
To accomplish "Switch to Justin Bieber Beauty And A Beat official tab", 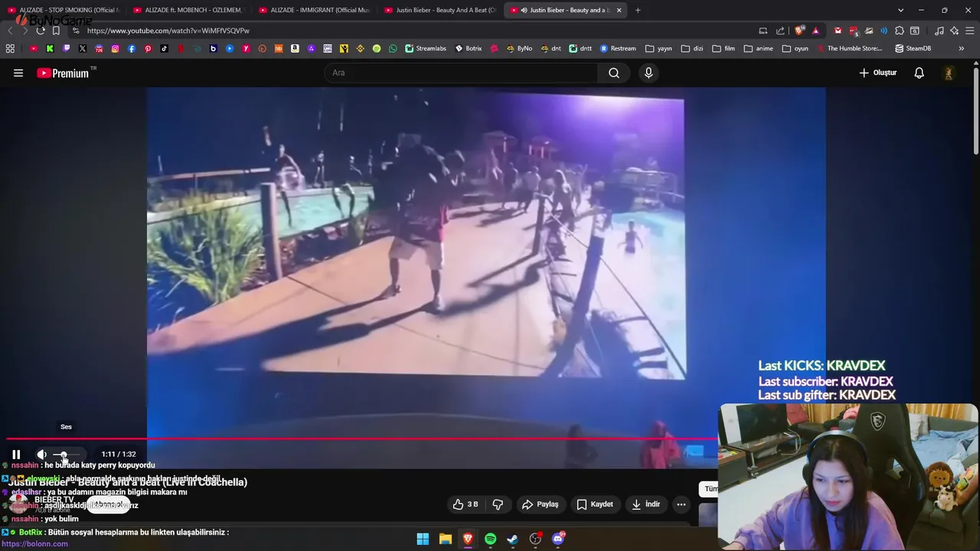I will click(x=441, y=10).
